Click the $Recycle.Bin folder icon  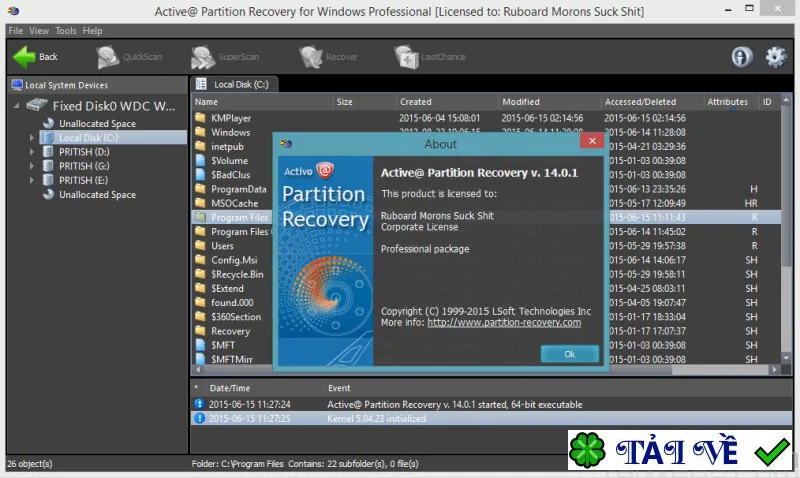pyautogui.click(x=201, y=274)
